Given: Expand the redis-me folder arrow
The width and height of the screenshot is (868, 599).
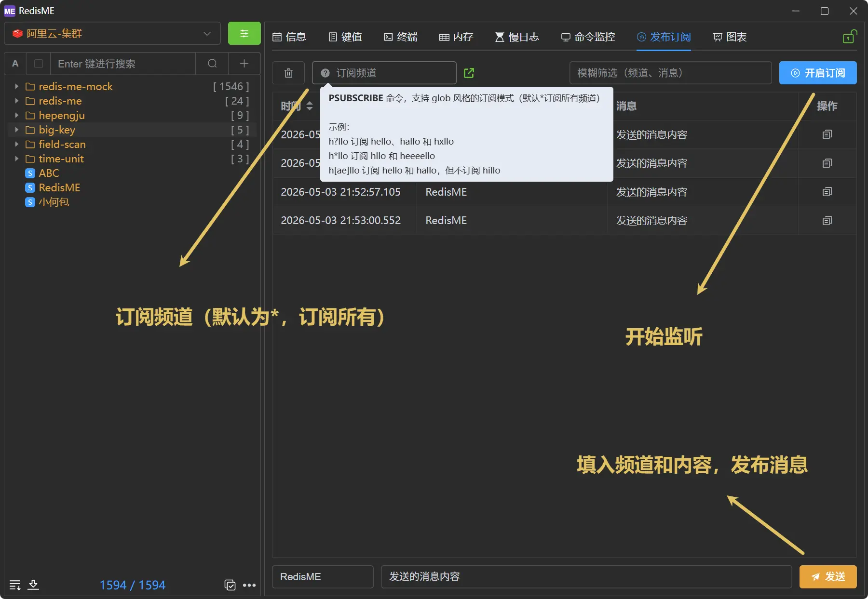Looking at the screenshot, I should pyautogui.click(x=16, y=101).
